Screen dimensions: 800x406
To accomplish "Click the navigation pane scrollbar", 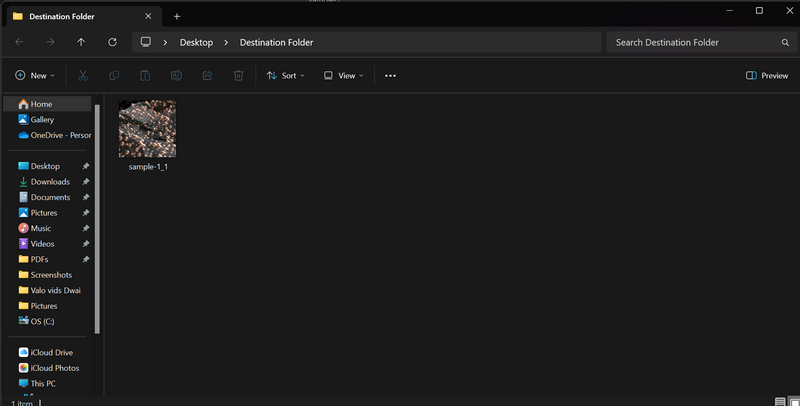I will click(97, 215).
